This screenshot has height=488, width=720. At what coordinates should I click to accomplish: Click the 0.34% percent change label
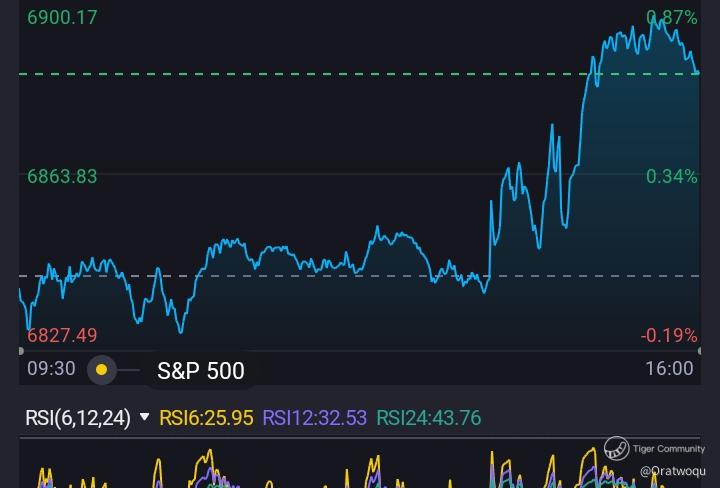click(x=672, y=176)
